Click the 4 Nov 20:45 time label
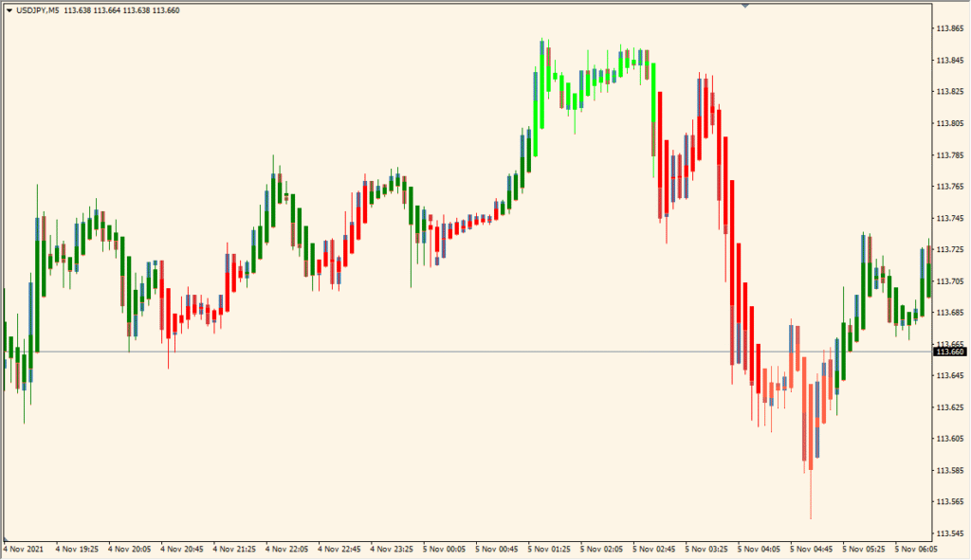This screenshot has width=971, height=560. 182,549
